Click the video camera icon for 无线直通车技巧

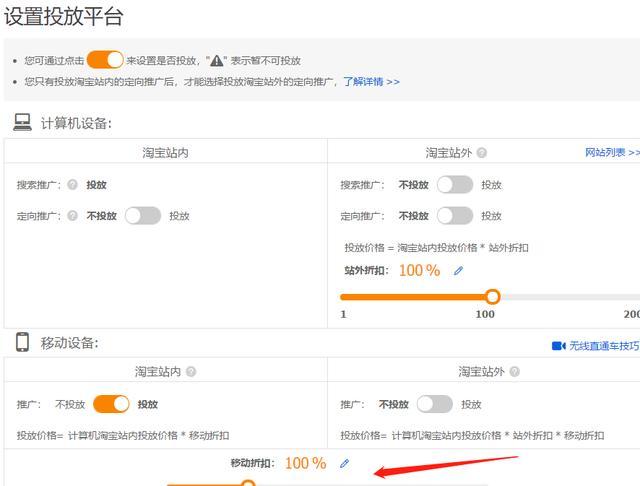tap(558, 346)
